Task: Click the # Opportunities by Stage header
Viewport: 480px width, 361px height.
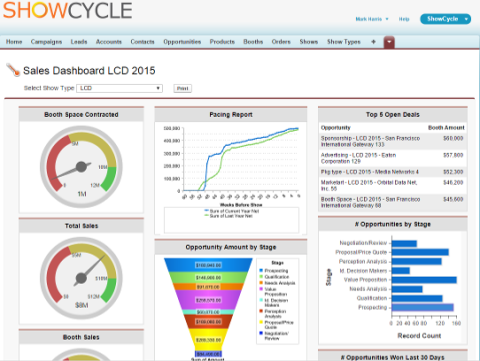Action: point(393,224)
